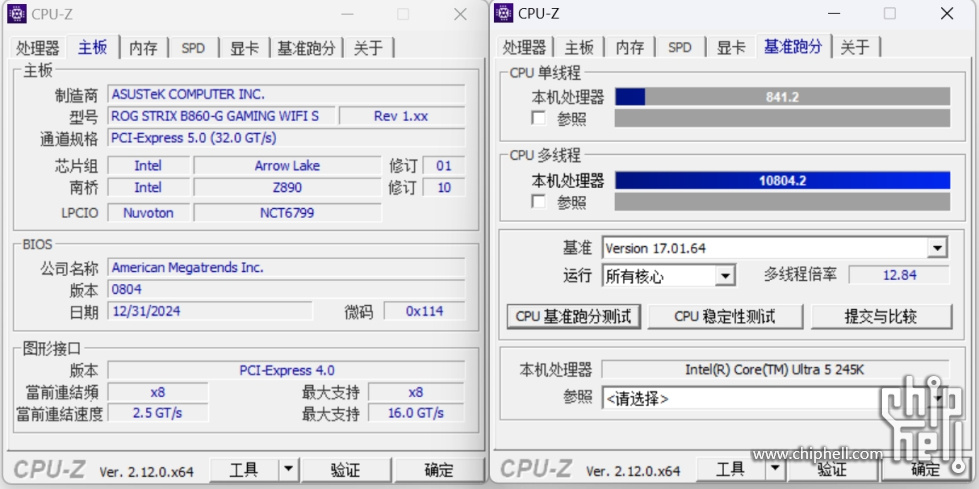The width and height of the screenshot is (979, 489).
Task: Click the 多线程倍率 12.84 value
Action: [900, 275]
